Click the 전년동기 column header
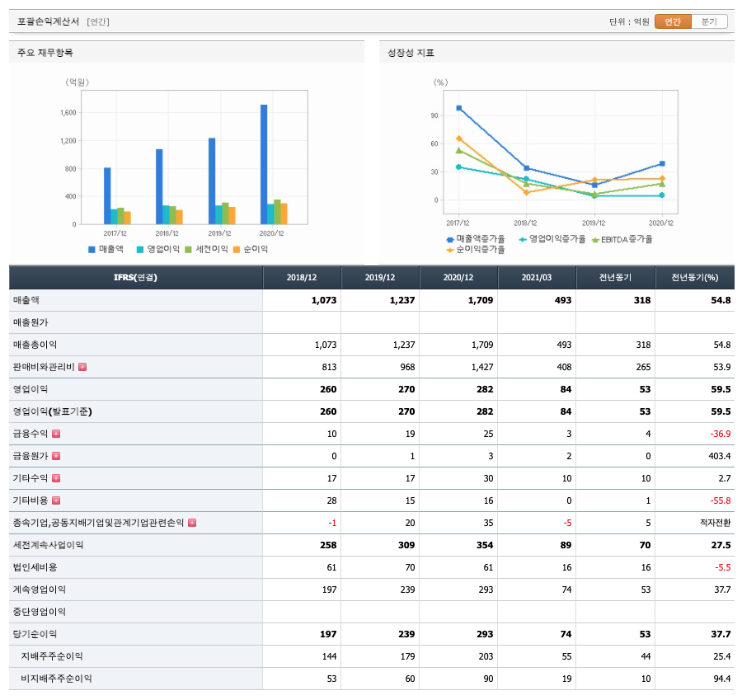This screenshot has width=742, height=700. coord(615,277)
